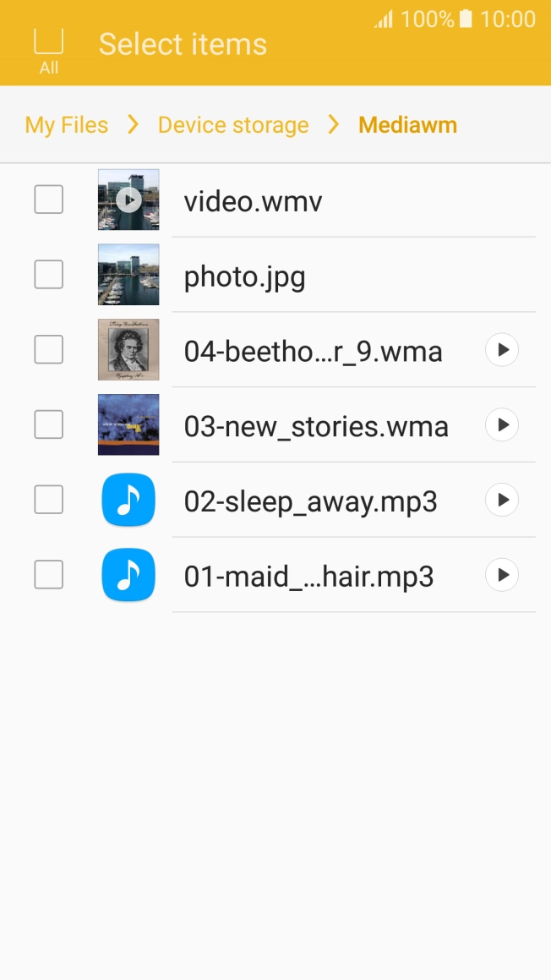
Task: Tap the signal strength bars indicator
Action: tap(383, 19)
